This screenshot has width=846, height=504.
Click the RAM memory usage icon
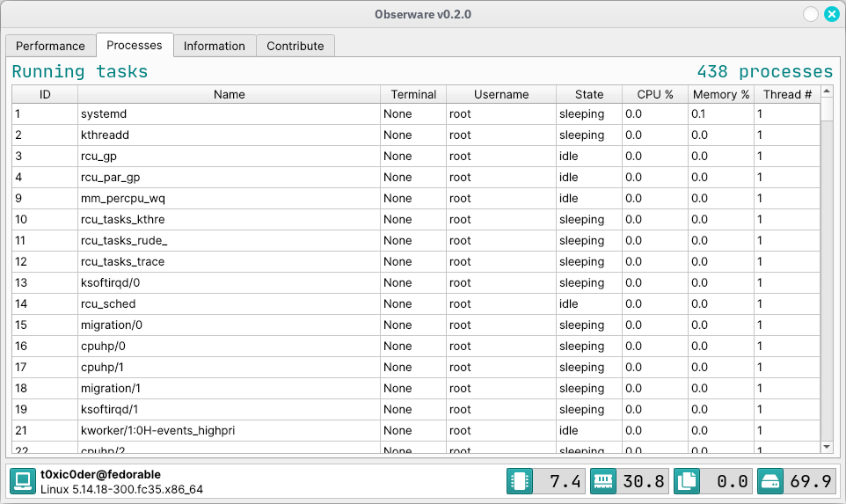pyautogui.click(x=603, y=481)
